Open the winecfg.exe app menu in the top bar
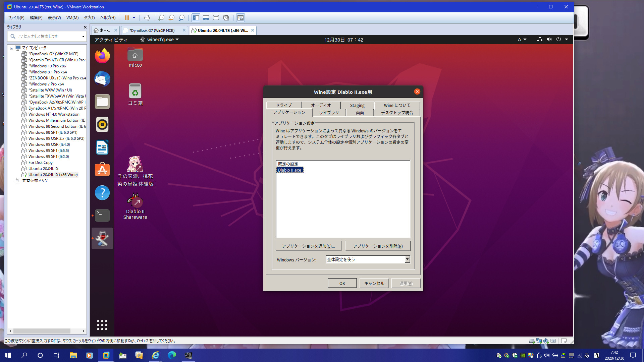 pyautogui.click(x=160, y=40)
